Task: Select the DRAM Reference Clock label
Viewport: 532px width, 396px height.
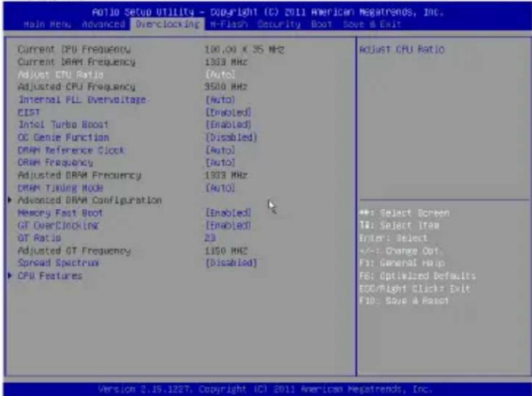Action: tap(71, 150)
